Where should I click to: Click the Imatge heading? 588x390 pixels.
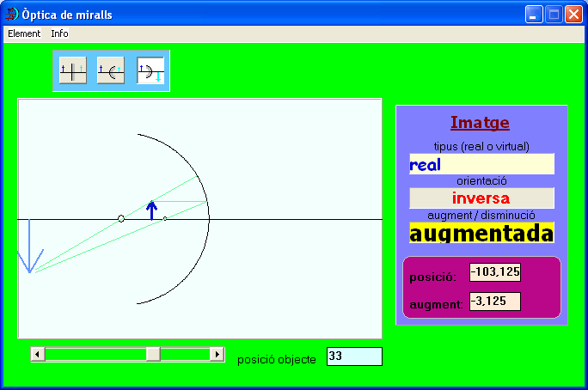480,123
